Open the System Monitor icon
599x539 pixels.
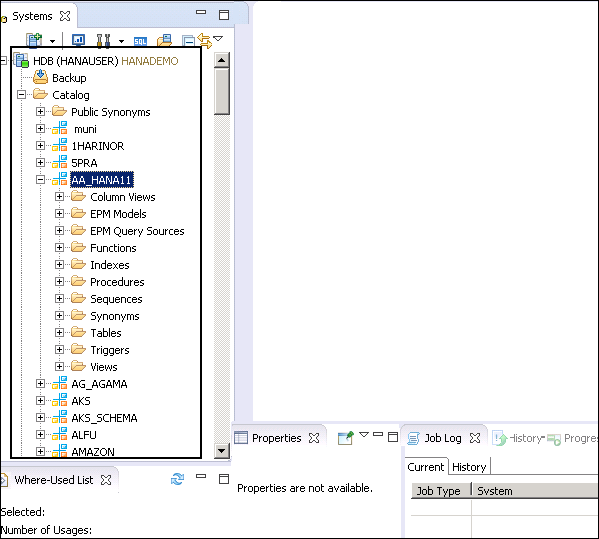[x=78, y=40]
